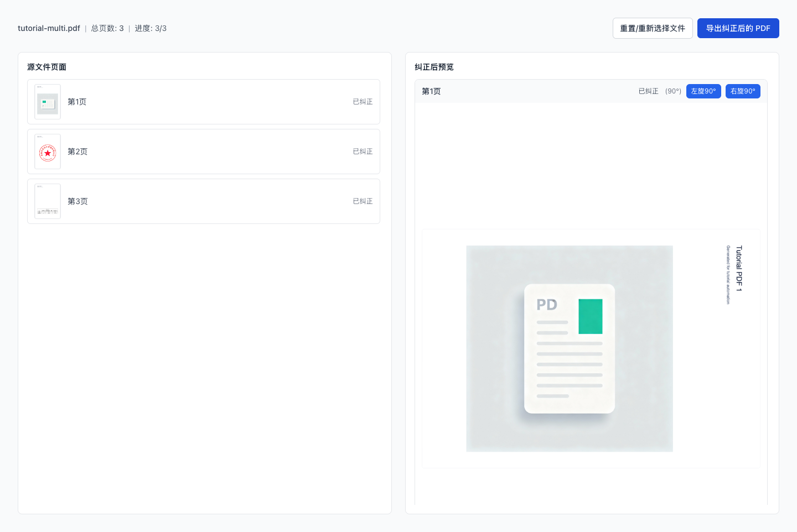The image size is (797, 532).
Task: Select the 第1页 thumbnail in the source list
Action: pyautogui.click(x=48, y=102)
